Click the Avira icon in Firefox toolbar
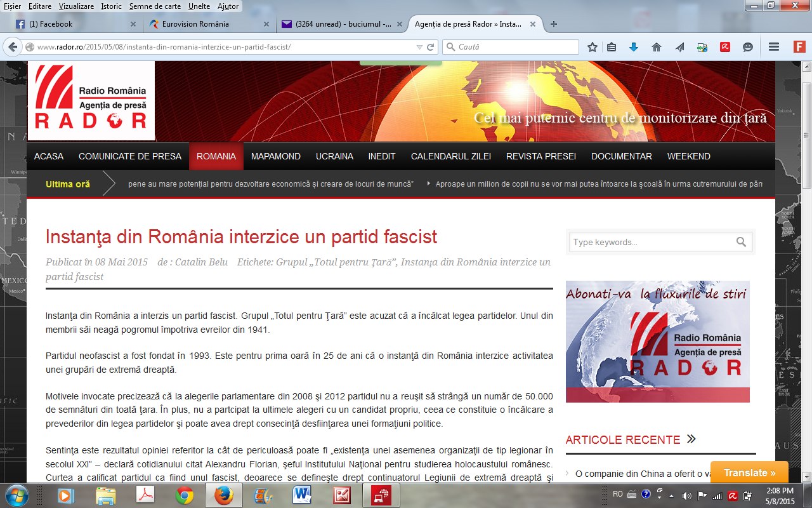This screenshot has height=508, width=812. tap(724, 47)
